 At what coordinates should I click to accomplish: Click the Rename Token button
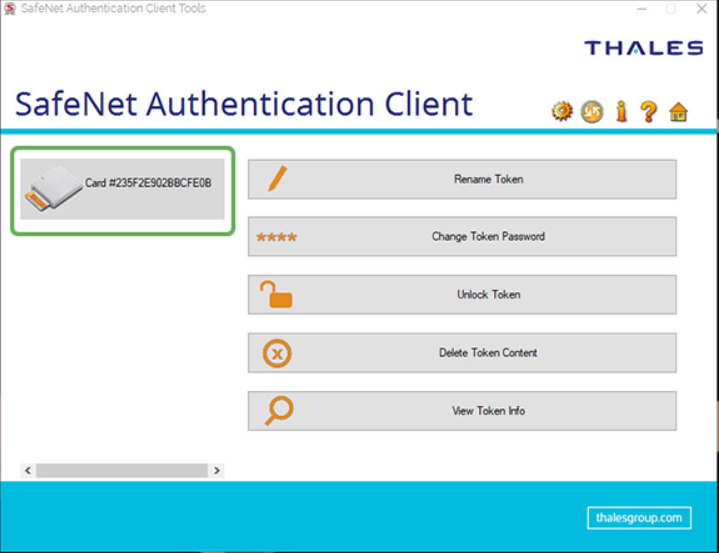tap(462, 179)
